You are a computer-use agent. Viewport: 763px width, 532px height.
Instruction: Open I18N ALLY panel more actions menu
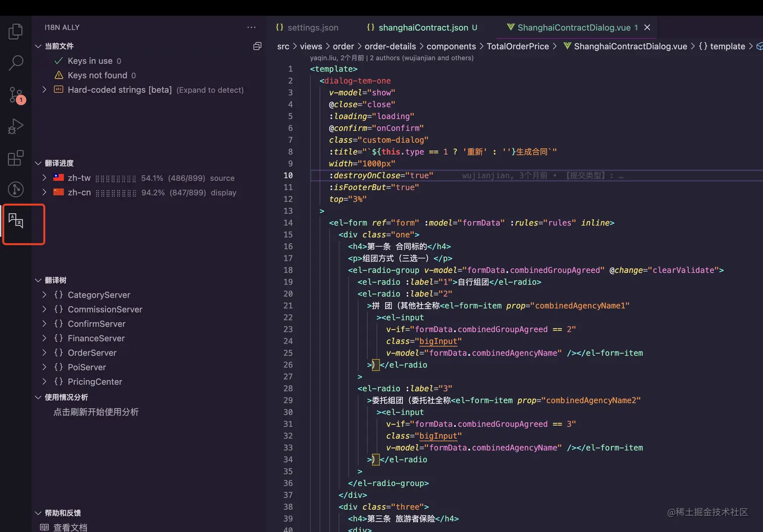click(x=251, y=27)
